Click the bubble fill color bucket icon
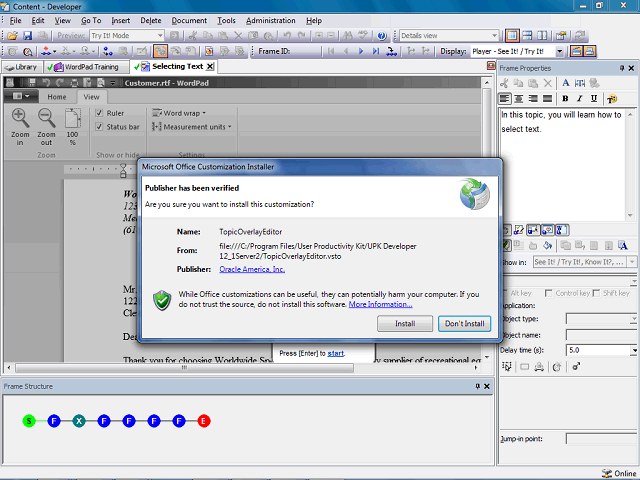This screenshot has width=640, height=480. (x=548, y=245)
